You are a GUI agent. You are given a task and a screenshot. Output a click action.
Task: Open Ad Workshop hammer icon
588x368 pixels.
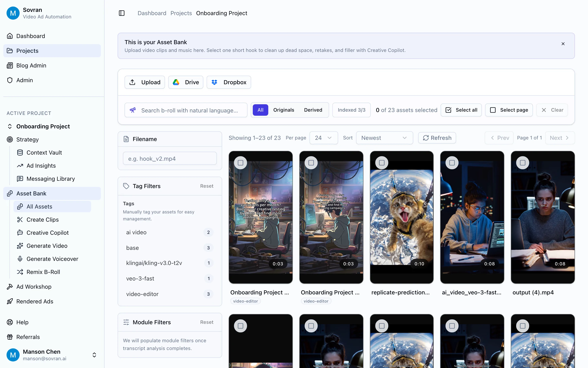(10, 287)
